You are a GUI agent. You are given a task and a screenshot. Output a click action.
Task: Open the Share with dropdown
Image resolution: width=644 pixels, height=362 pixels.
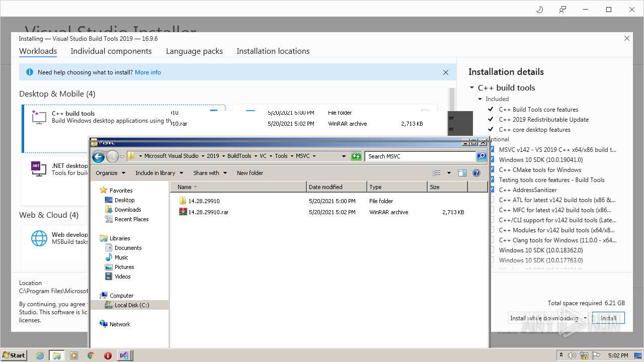tap(210, 173)
